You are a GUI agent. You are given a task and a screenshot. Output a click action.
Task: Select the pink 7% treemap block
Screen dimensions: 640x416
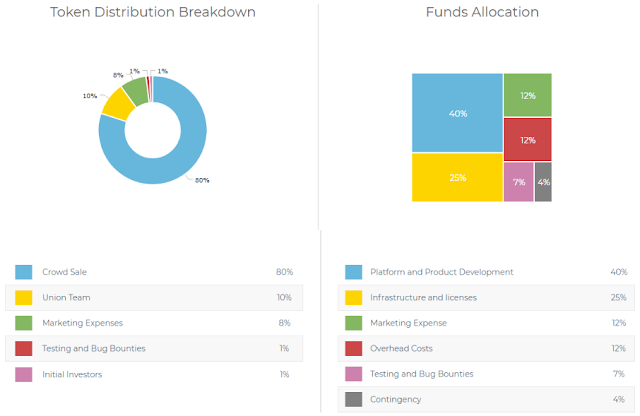(519, 182)
